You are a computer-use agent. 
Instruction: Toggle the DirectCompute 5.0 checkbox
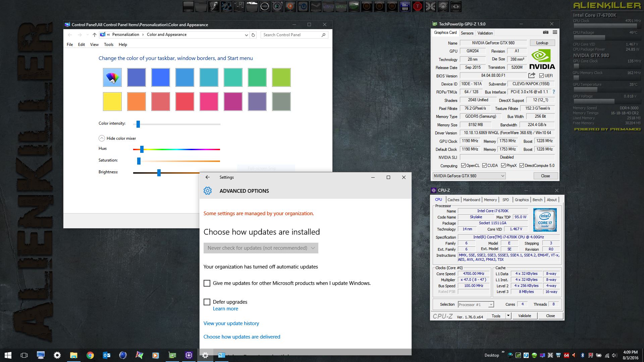(x=522, y=166)
